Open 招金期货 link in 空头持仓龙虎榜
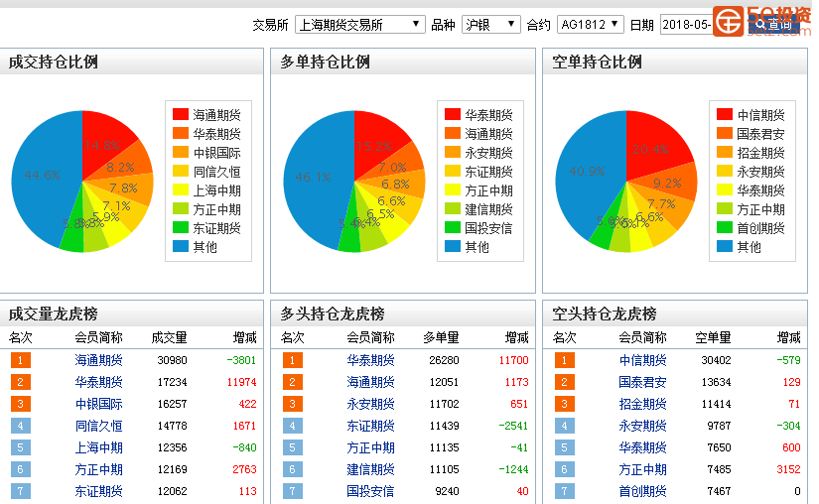This screenshot has width=819, height=504. coord(643,404)
